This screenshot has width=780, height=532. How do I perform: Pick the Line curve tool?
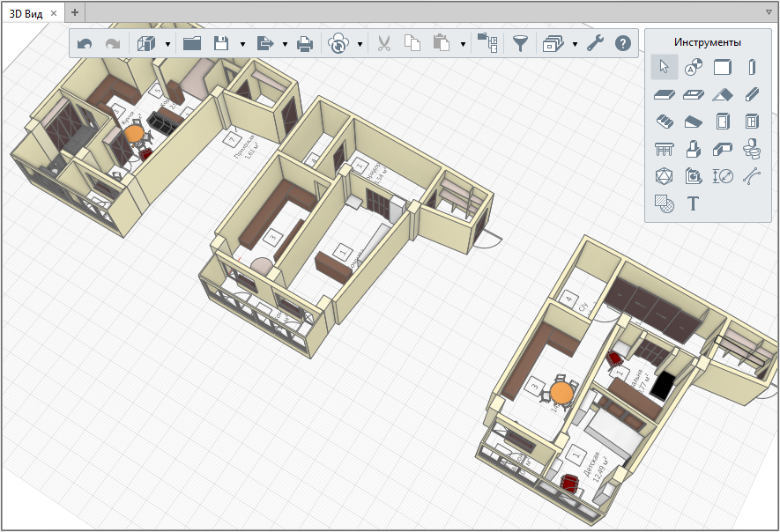point(752,176)
